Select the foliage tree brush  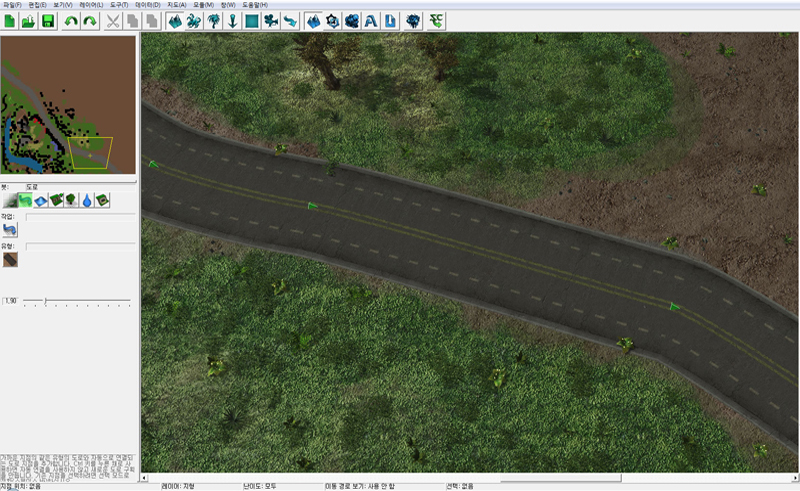tap(71, 200)
